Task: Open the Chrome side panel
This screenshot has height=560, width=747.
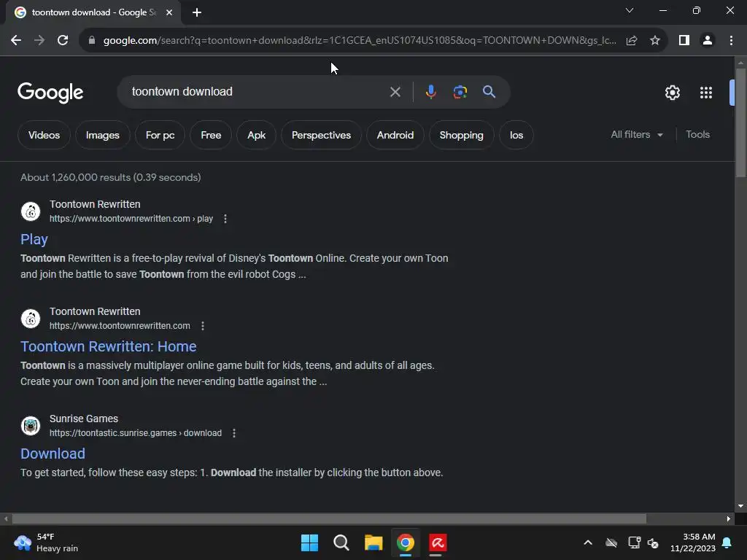Action: pos(684,41)
